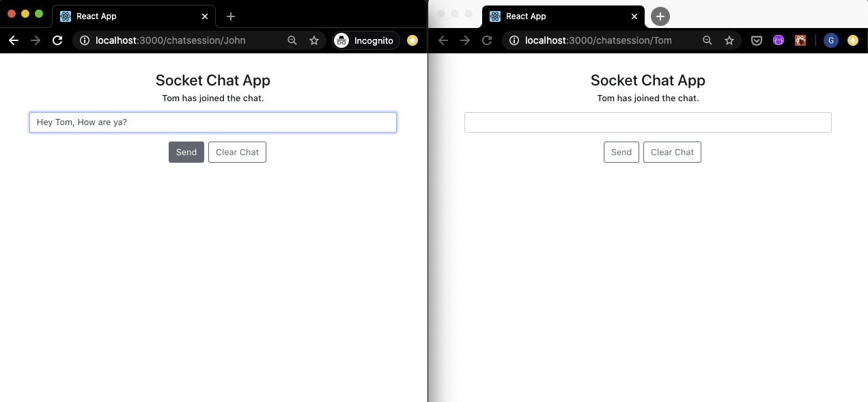Open zoom magnifier icon in Tom's address bar
This screenshot has height=402, width=868.
click(x=708, y=40)
